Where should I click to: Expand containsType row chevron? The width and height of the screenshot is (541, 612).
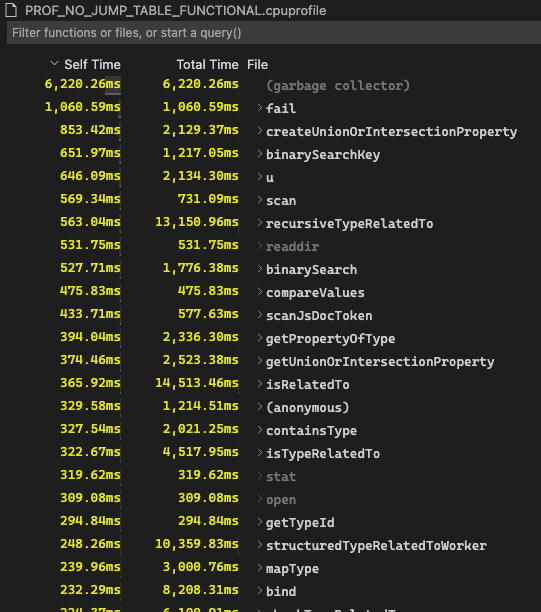(x=260, y=431)
